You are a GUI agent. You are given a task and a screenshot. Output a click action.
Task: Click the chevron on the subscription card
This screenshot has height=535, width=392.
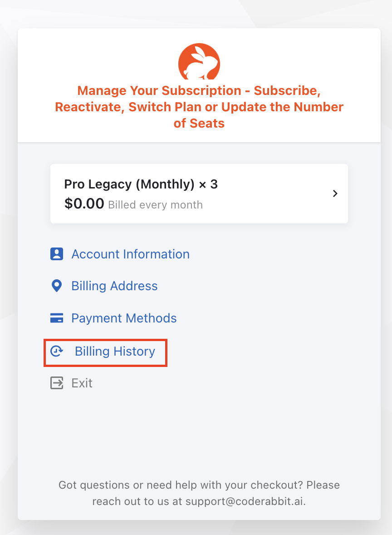click(335, 193)
